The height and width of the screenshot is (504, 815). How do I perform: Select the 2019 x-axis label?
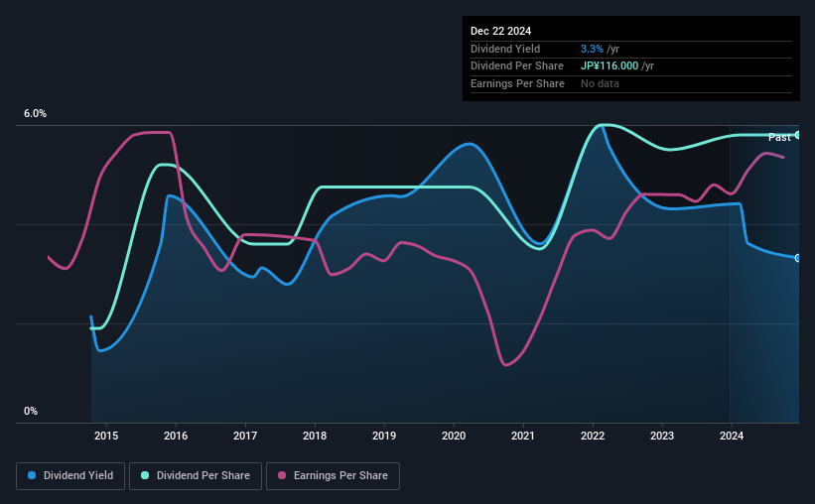pos(384,436)
